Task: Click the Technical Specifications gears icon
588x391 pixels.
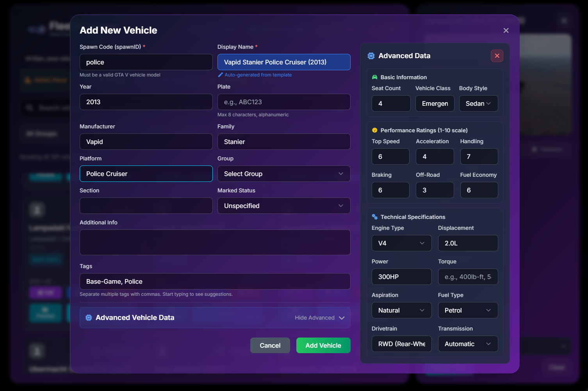Action: pyautogui.click(x=375, y=217)
